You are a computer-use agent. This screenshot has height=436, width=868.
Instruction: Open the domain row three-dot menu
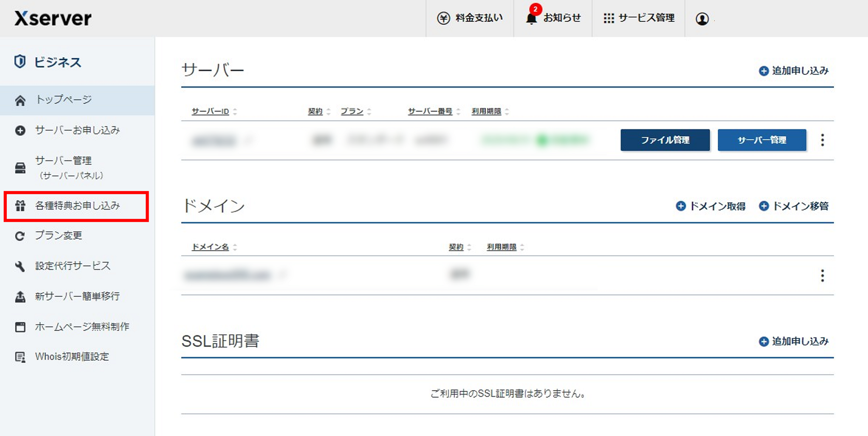[822, 276]
